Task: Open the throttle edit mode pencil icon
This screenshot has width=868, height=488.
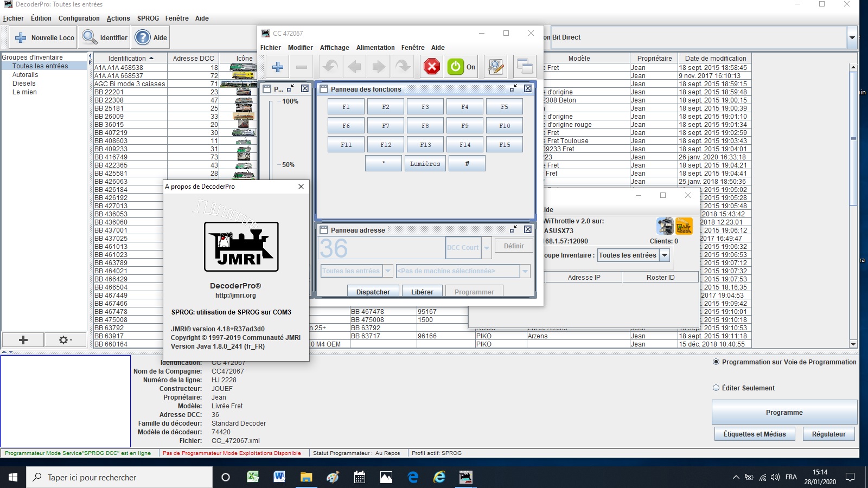Action: point(495,67)
